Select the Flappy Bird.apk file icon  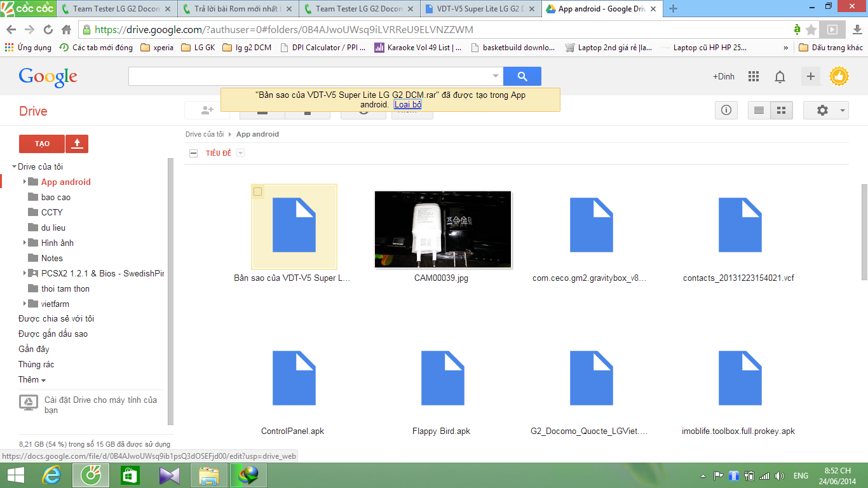tap(443, 378)
